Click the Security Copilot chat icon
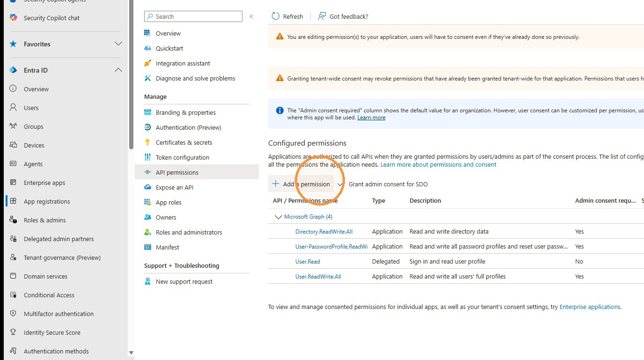 [x=14, y=18]
